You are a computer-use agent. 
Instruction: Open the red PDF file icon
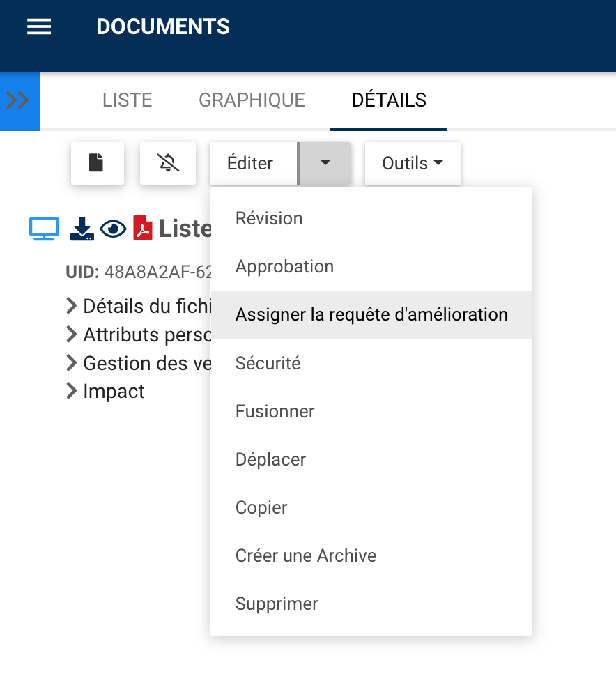click(143, 229)
